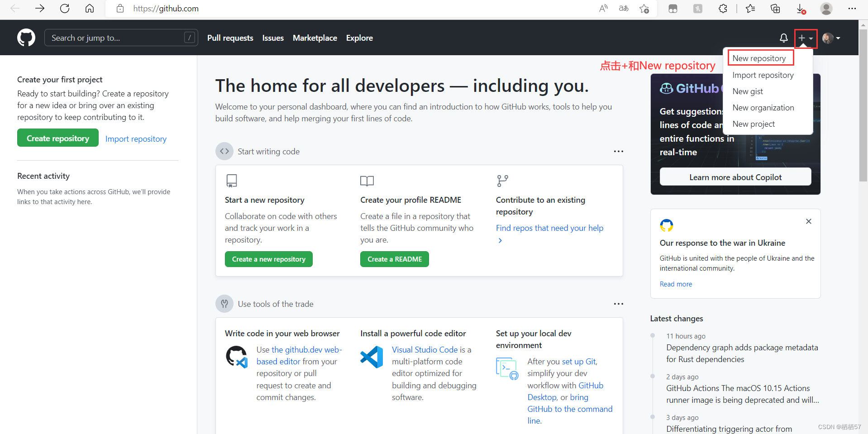Open Dependency graph adds package metadata change
The image size is (868, 434).
tap(742, 353)
